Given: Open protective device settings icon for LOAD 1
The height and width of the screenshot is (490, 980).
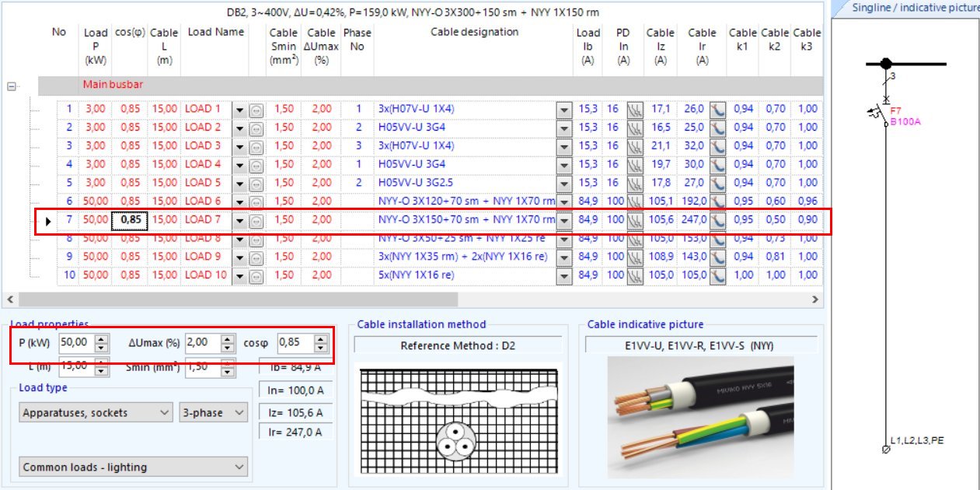Looking at the screenshot, I should click(x=636, y=110).
